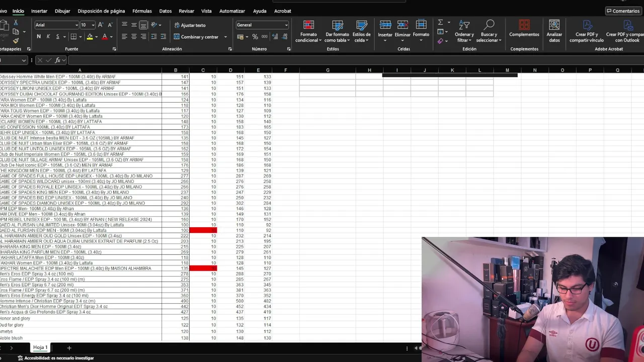Expand Formato condicional menu

click(x=308, y=31)
